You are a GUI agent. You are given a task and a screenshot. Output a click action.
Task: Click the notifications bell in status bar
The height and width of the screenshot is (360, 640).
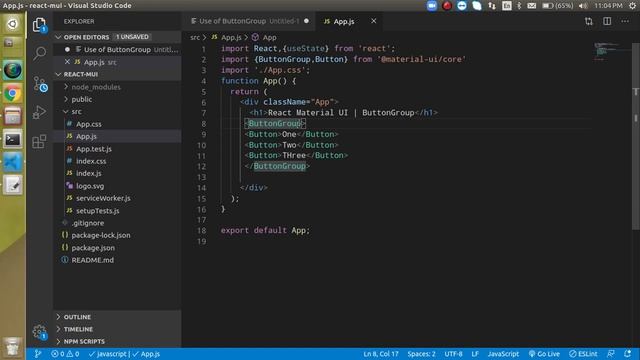pos(627,353)
